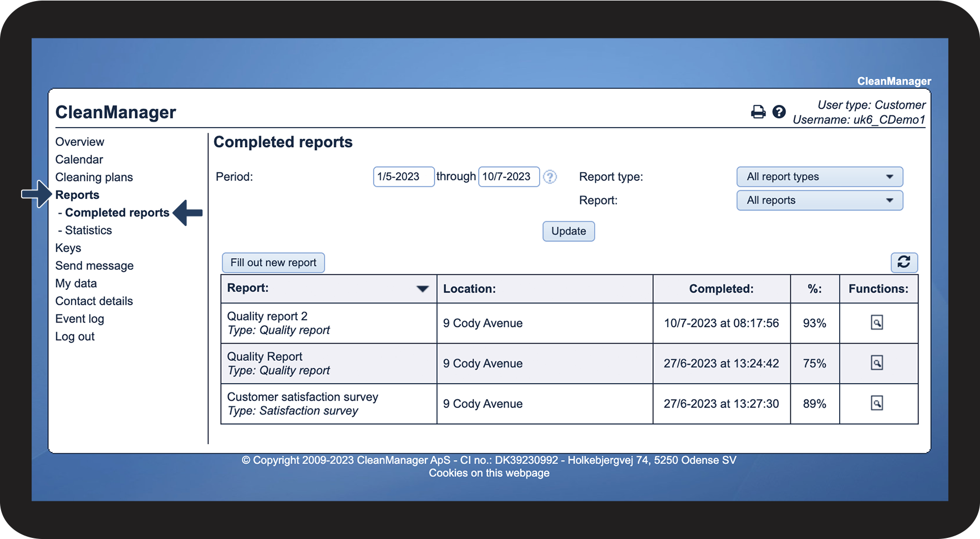Click the period end date field
The height and width of the screenshot is (539, 980).
509,177
